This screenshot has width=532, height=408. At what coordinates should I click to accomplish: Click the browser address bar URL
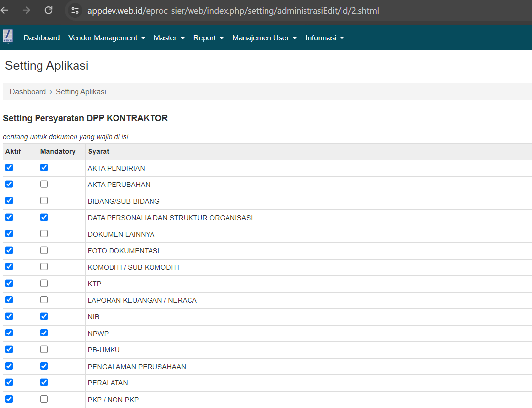pos(233,10)
